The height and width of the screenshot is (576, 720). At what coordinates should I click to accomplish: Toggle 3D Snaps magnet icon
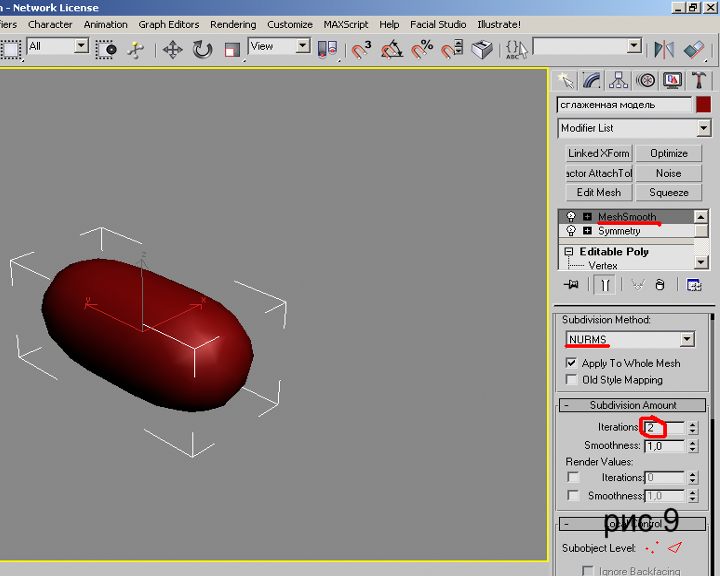pos(362,48)
